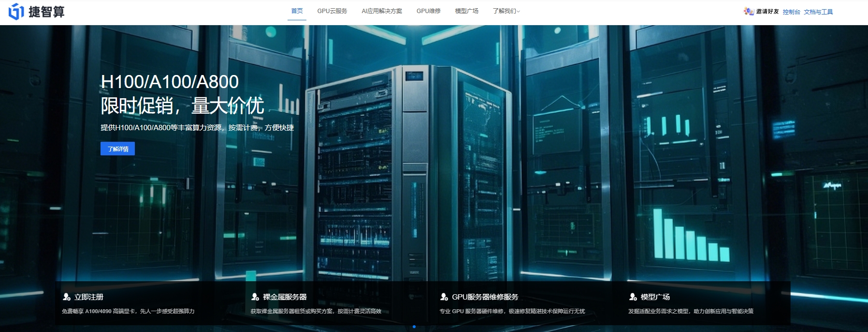Go to the 首页 tab
The height and width of the screenshot is (332, 868).
click(297, 11)
